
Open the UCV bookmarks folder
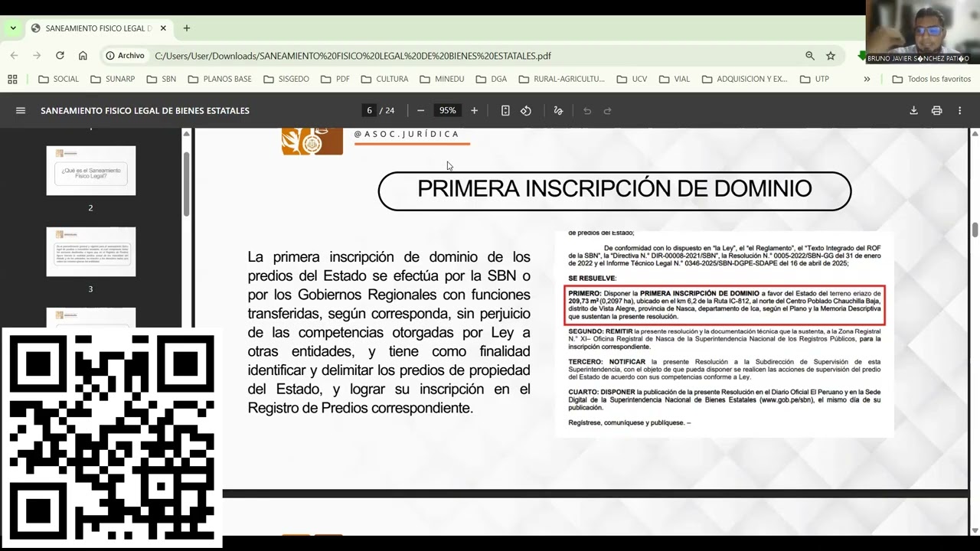click(631, 79)
